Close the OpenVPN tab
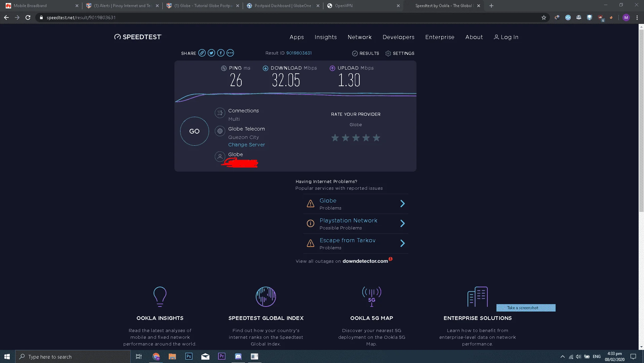The image size is (644, 363). (398, 6)
